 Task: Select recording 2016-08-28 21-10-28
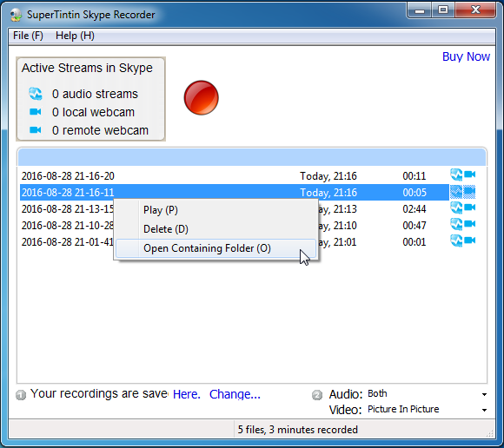(68, 226)
